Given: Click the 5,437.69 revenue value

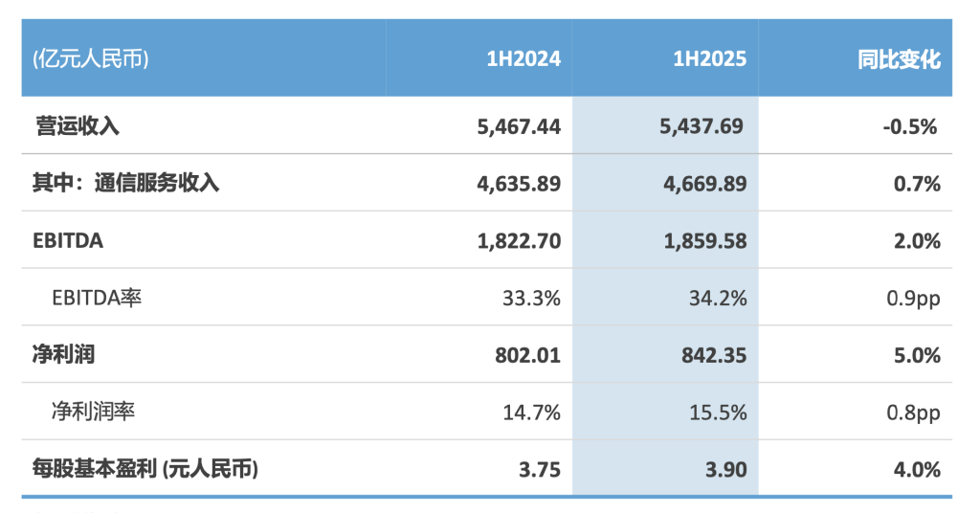Looking at the screenshot, I should click(703, 125).
